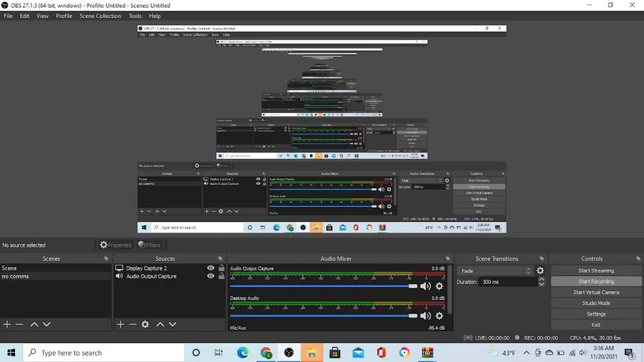Open OBS Studio icon in taskbar
Screen dimensions: 644x362
coord(289,353)
